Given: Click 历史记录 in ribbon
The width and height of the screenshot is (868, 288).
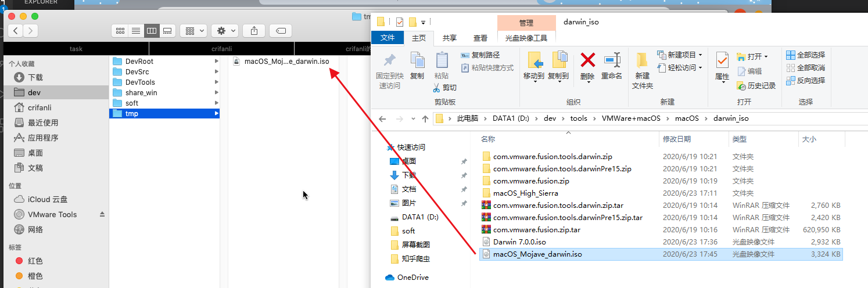Looking at the screenshot, I should click(x=756, y=86).
